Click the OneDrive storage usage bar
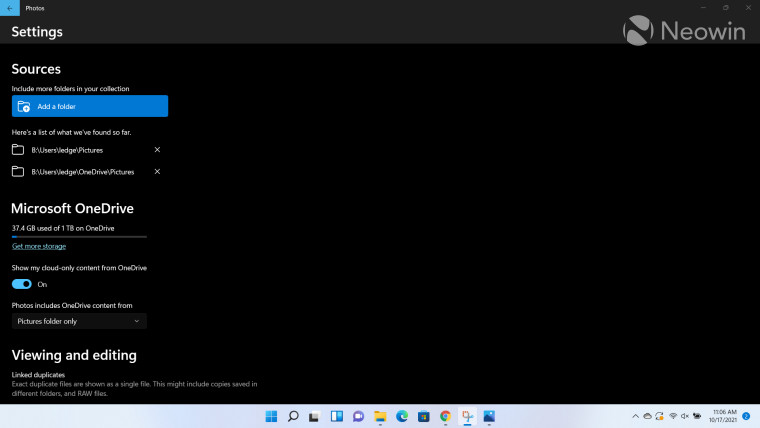Viewport: 760px width, 428px height. coord(79,237)
